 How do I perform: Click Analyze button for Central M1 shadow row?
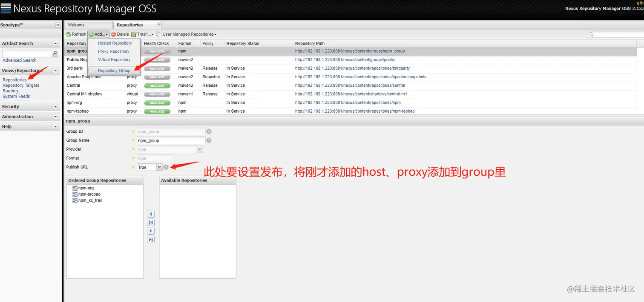(157, 94)
